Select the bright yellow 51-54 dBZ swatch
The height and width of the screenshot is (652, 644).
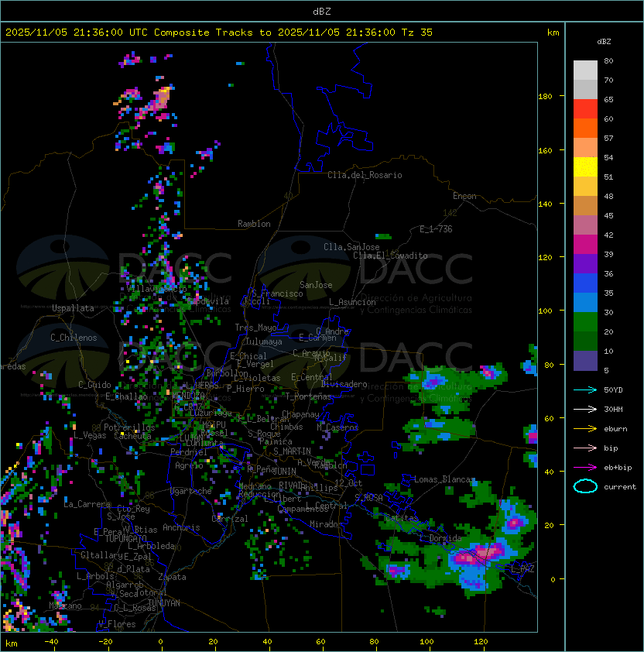point(585,167)
